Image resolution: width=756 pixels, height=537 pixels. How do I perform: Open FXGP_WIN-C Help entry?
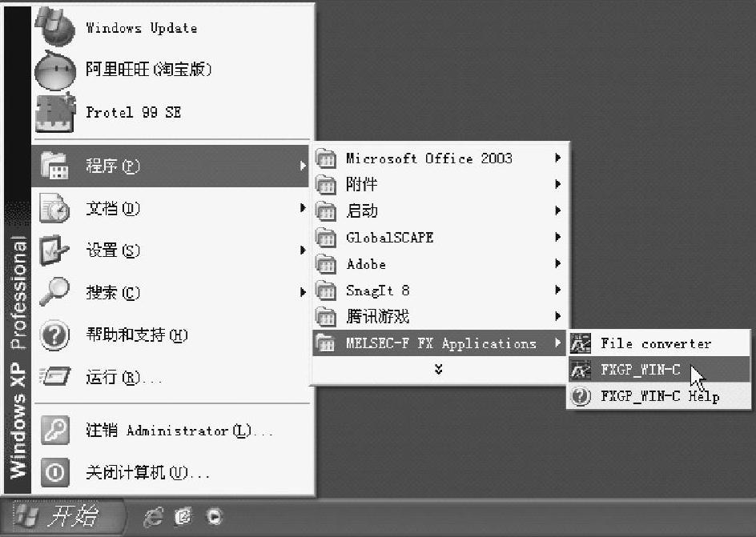point(659,396)
